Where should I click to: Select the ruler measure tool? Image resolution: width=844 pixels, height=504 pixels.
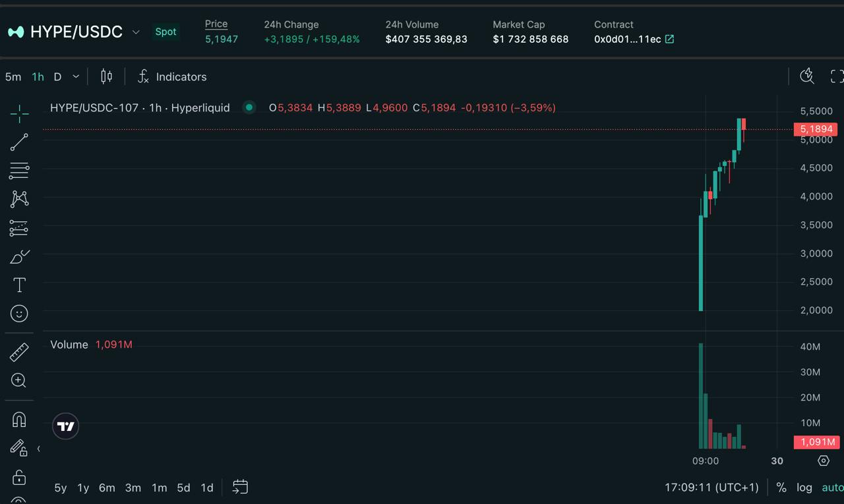pos(19,352)
